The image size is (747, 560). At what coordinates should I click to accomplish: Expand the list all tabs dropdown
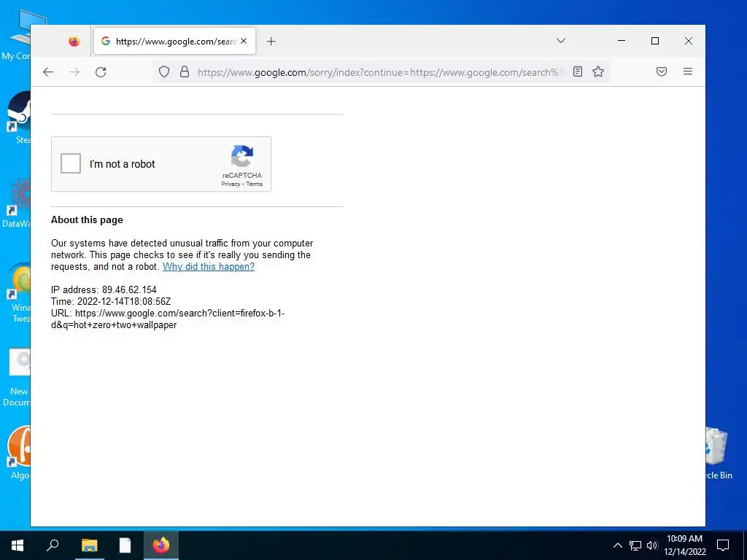click(x=561, y=41)
